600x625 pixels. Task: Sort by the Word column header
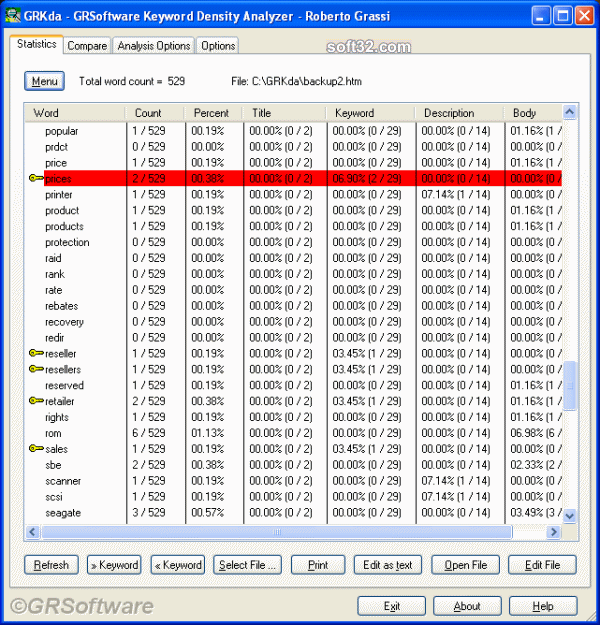point(75,113)
